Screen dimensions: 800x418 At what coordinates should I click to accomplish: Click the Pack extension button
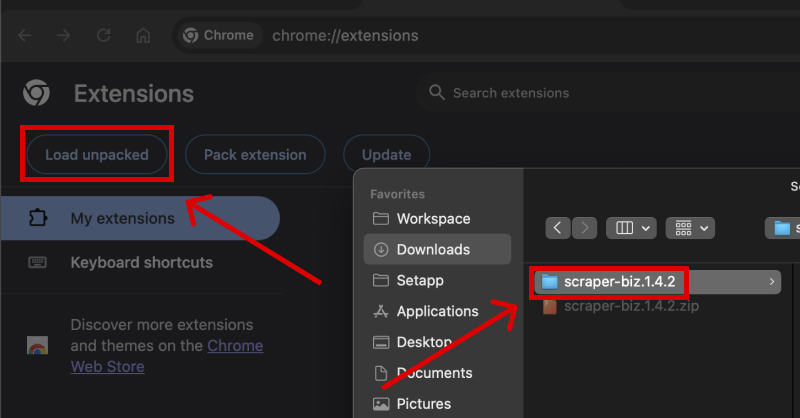(255, 155)
